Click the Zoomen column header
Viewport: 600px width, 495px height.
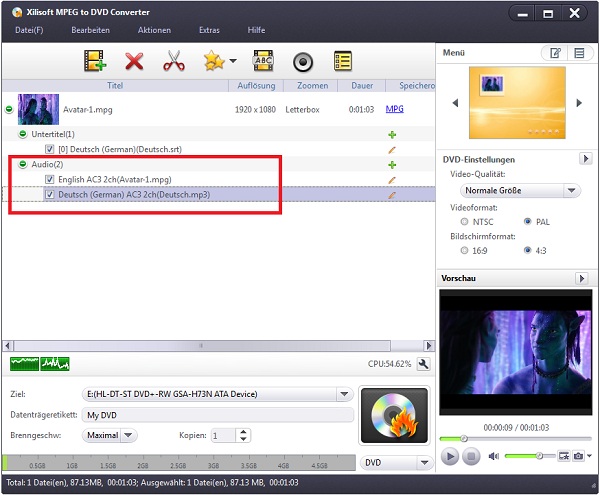coord(312,86)
